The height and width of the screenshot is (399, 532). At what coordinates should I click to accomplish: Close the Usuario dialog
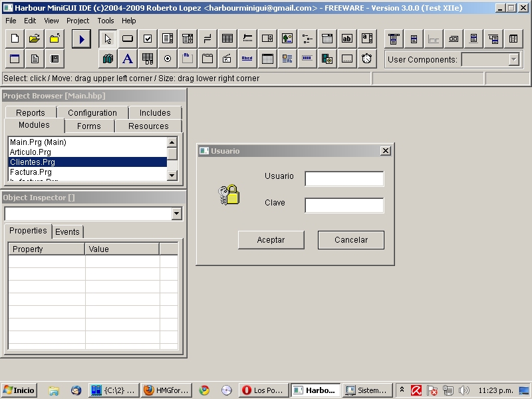(386, 151)
